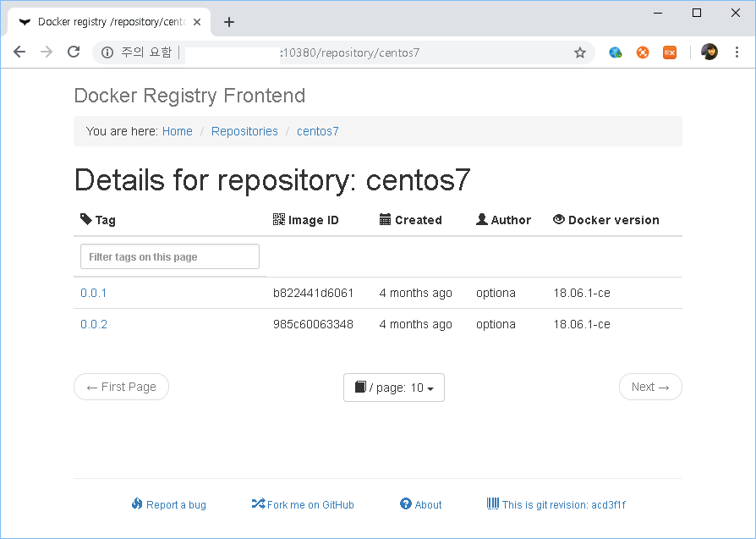Open site info icon beside 주의 요함
756x539 pixels.
(107, 52)
